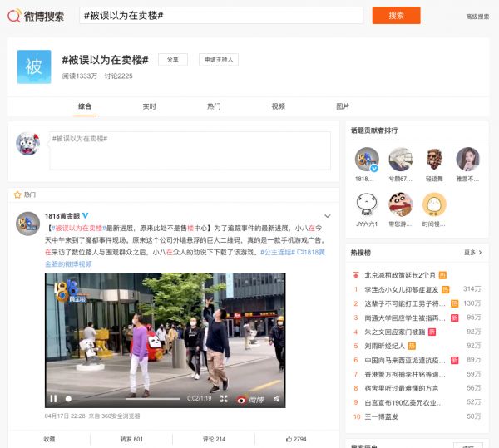Image resolution: width=499 pixels, height=448 pixels.
Task: Enter fullscreen mode on the video
Action: (x=225, y=399)
